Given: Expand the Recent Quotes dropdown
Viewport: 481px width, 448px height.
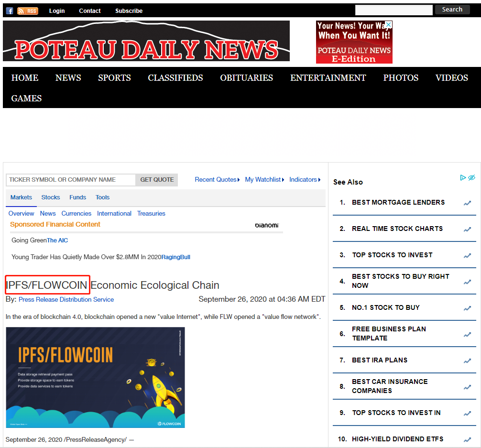Looking at the screenshot, I should (x=217, y=179).
